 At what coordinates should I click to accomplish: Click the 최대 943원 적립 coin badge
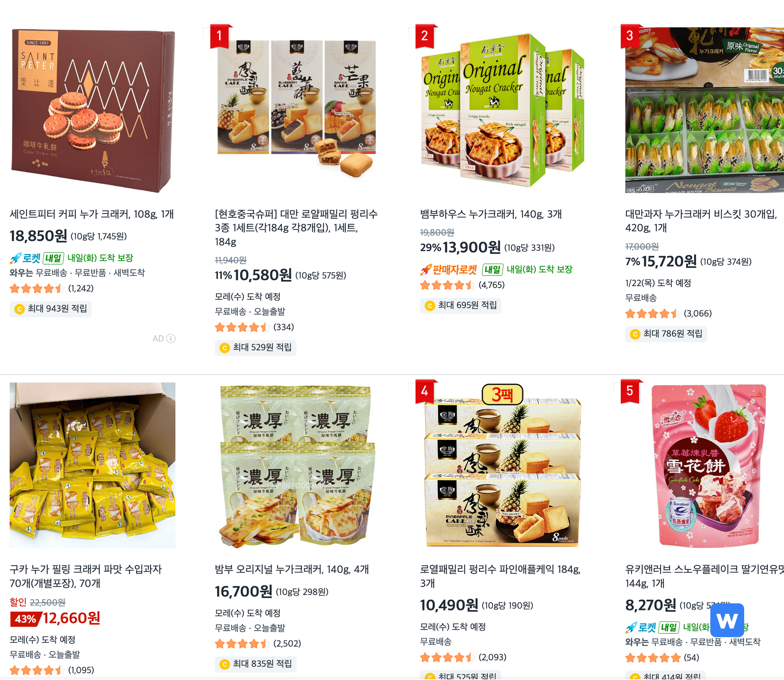coord(51,309)
